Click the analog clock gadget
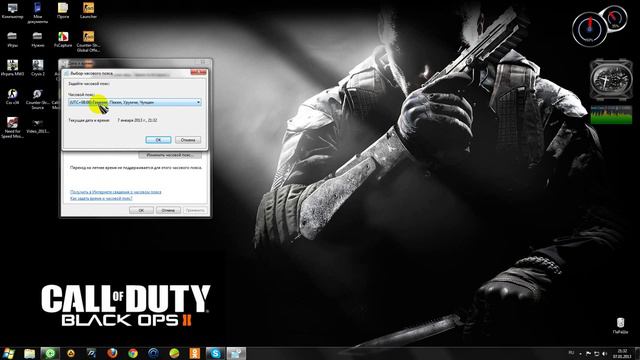 (611, 80)
